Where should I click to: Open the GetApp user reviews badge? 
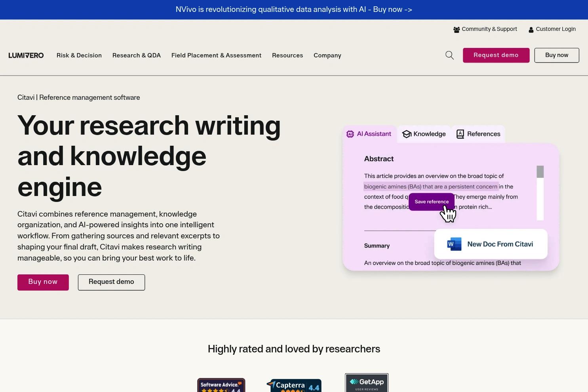click(367, 382)
